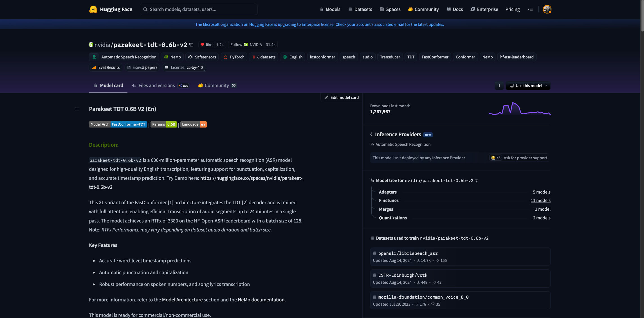The image size is (644, 318).
Task: Copy model name with the copy icon
Action: [191, 45]
